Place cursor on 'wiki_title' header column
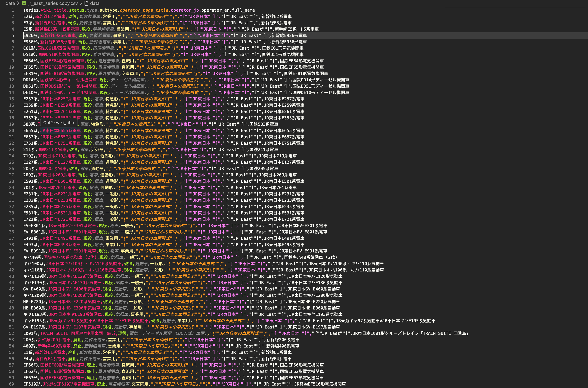 coord(54,10)
